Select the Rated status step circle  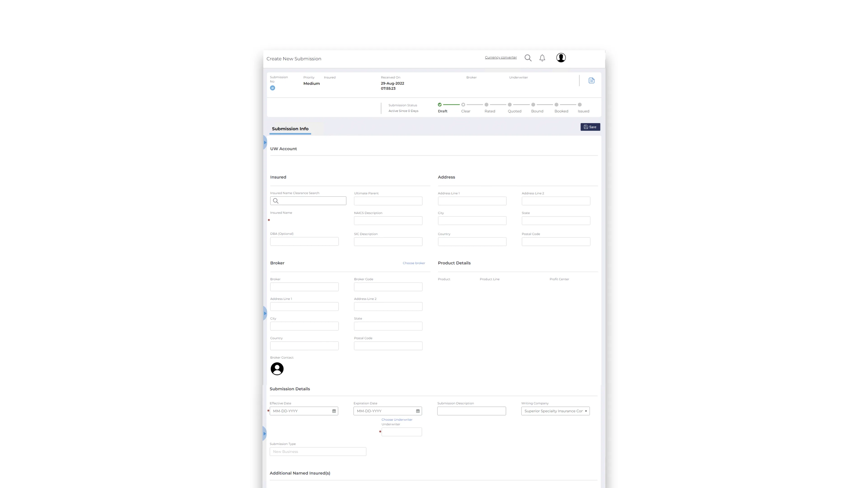tap(486, 105)
